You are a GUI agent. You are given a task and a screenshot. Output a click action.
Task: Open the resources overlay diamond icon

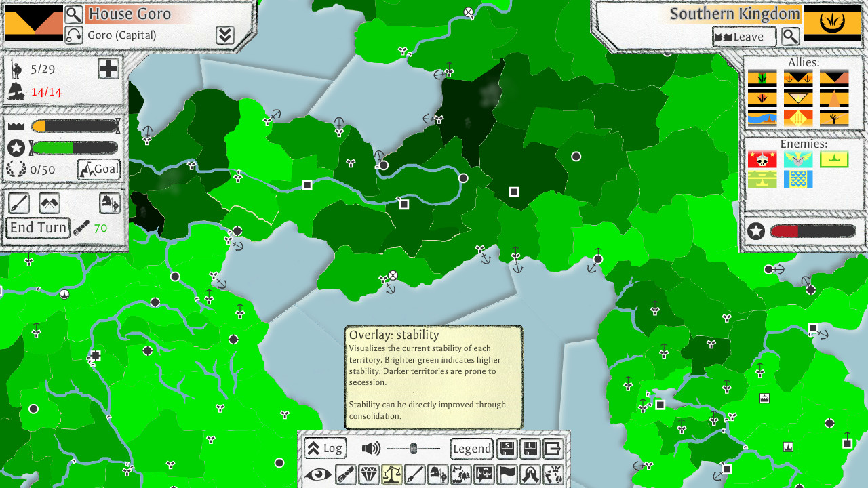click(368, 474)
